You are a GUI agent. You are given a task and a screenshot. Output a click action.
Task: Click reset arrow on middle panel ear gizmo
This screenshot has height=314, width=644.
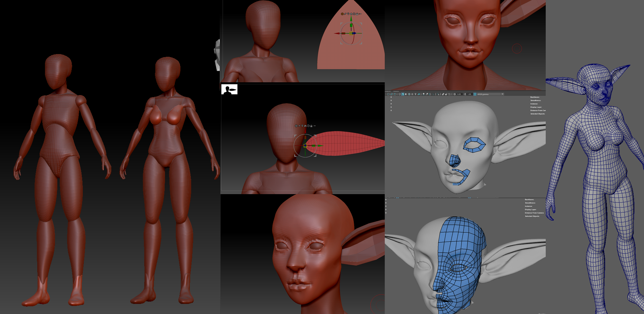(x=308, y=126)
